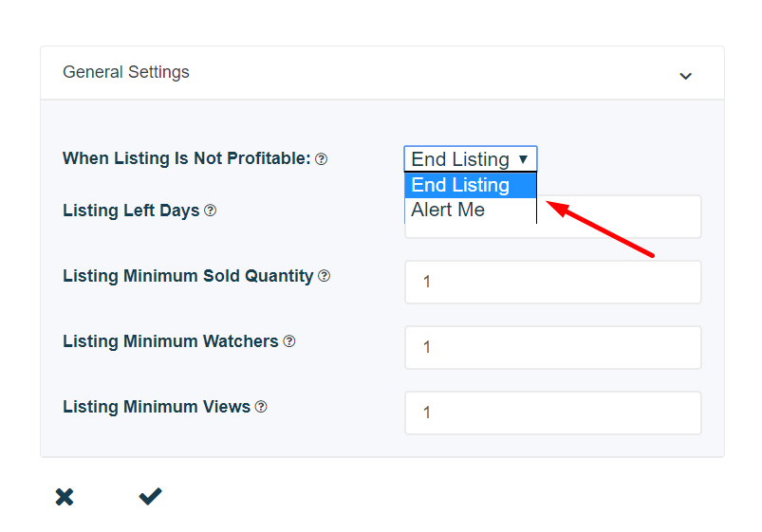Focus the Listing Minimum Sold Quantity field
The image size is (762, 532).
point(553,282)
